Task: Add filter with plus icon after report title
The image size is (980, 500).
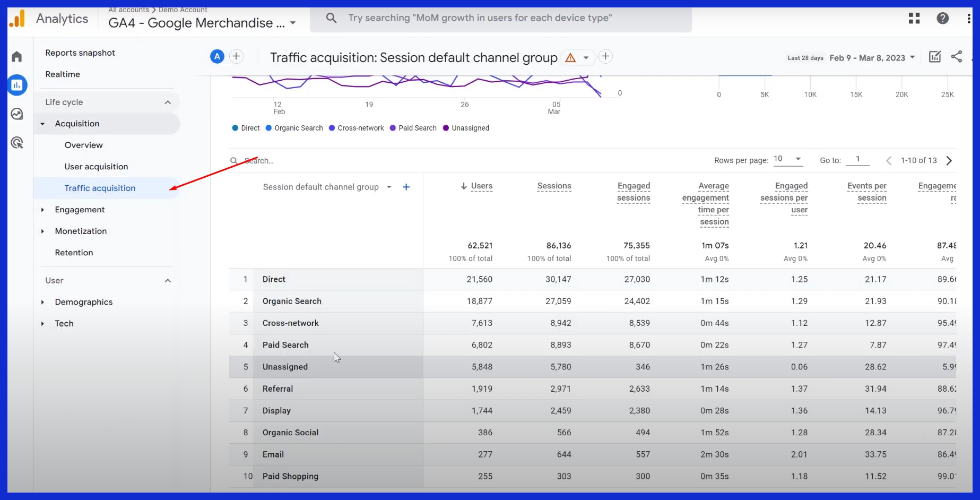Action: pos(605,56)
